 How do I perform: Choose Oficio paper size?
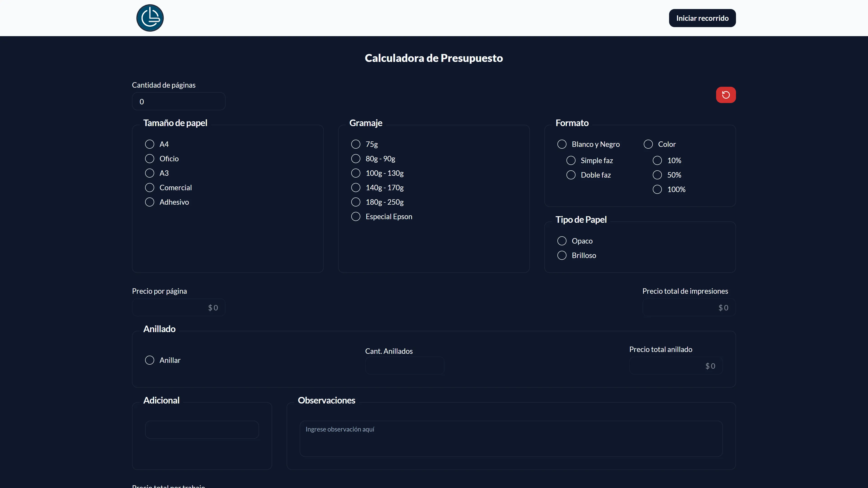(150, 159)
